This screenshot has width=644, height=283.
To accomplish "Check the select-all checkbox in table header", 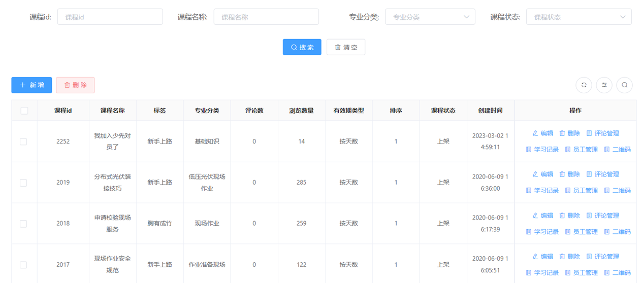I will pyautogui.click(x=24, y=111).
